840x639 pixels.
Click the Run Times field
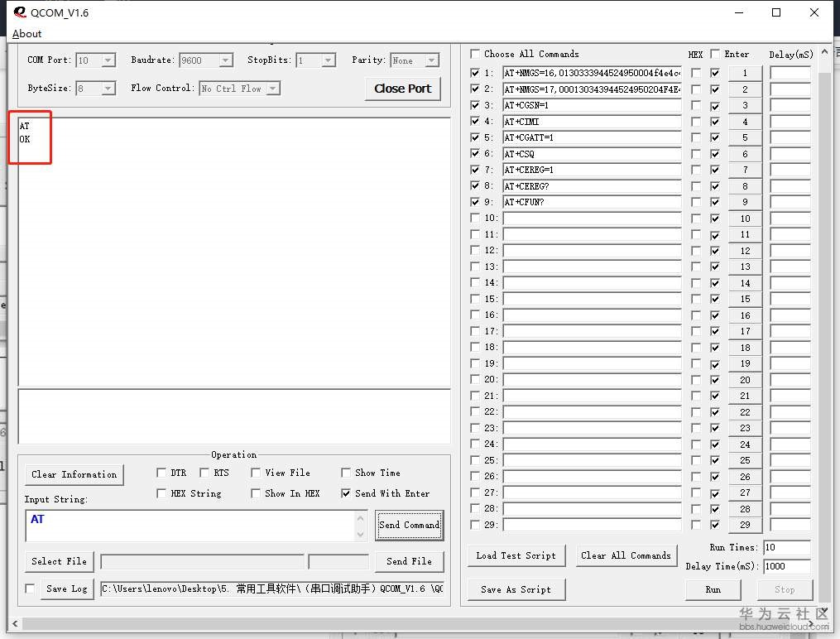click(x=787, y=547)
